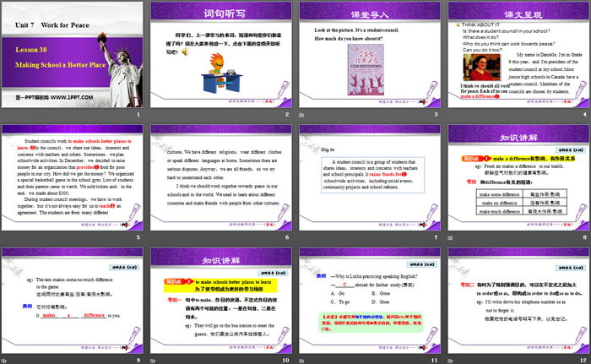Select slide 12 thumbnail about 'in order to'
Image resolution: width=591 pixels, height=364 pixels.
tap(518, 301)
